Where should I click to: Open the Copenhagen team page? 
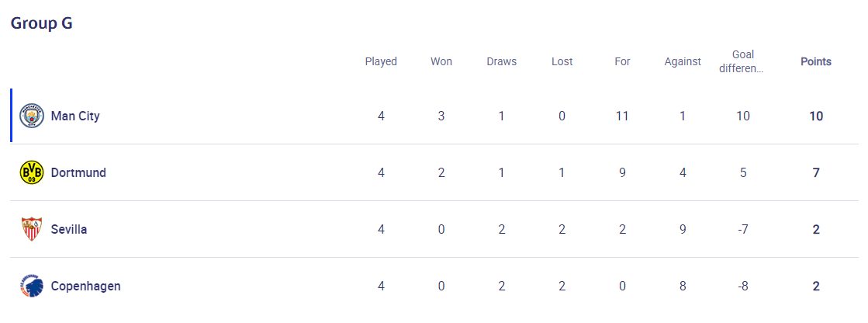[x=86, y=286]
